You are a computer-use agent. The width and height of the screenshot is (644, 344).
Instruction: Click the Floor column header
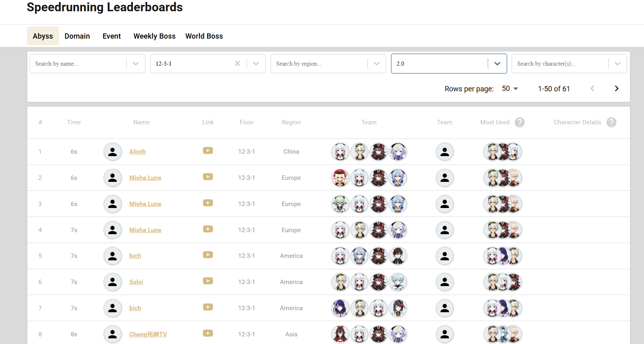[247, 122]
